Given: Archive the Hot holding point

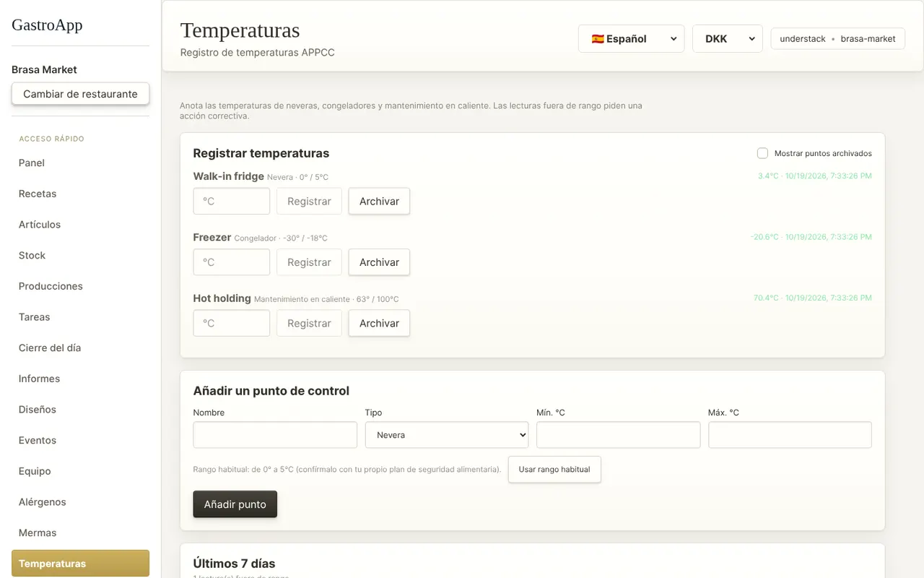Looking at the screenshot, I should 379,323.
